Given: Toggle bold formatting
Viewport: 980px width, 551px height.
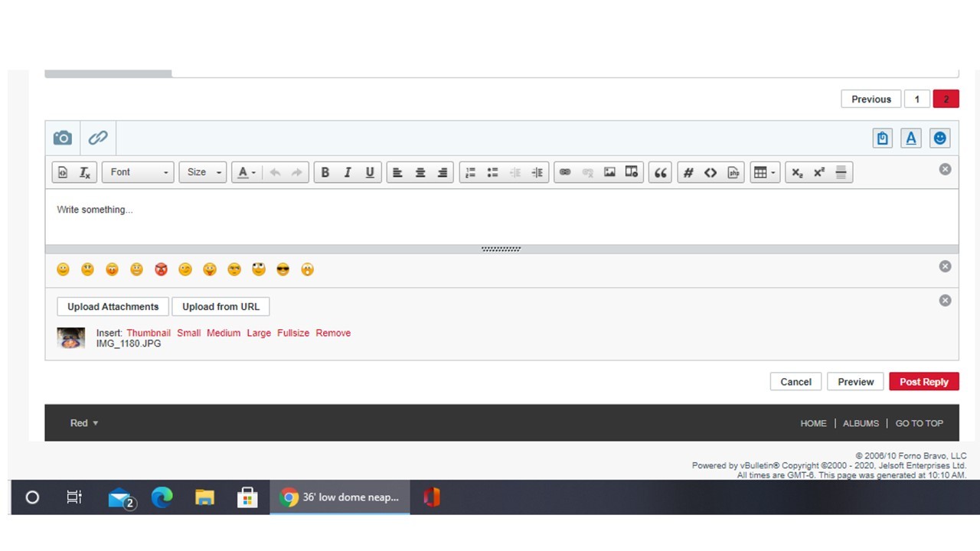Looking at the screenshot, I should tap(325, 172).
